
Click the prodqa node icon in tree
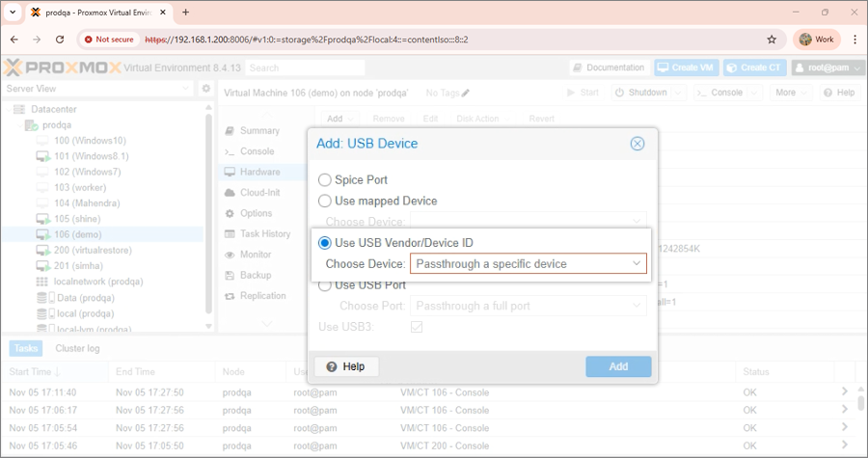point(31,125)
